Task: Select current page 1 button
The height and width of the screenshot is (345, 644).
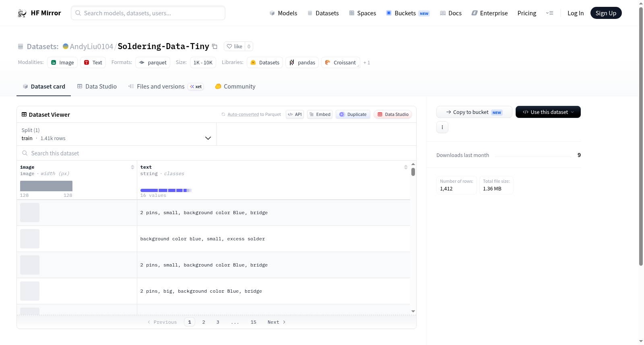Action: pyautogui.click(x=190, y=322)
